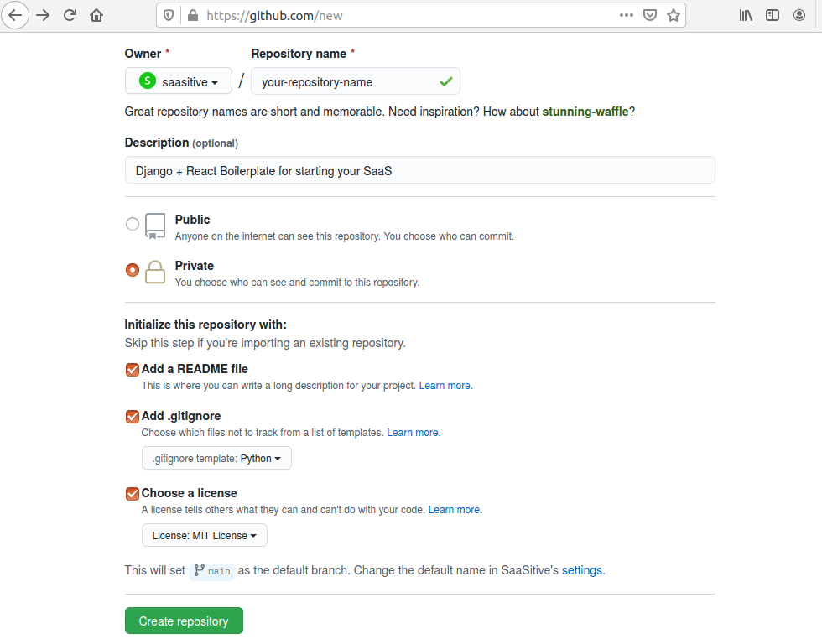The width and height of the screenshot is (822, 644).
Task: Uncheck the Add a README file checkbox
Action: pyautogui.click(x=132, y=369)
